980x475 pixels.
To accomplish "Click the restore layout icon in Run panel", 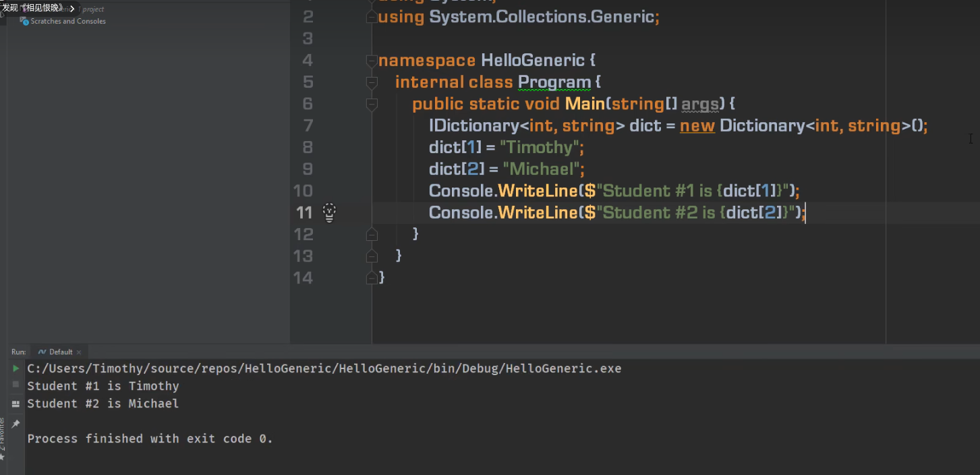I will click(x=16, y=403).
